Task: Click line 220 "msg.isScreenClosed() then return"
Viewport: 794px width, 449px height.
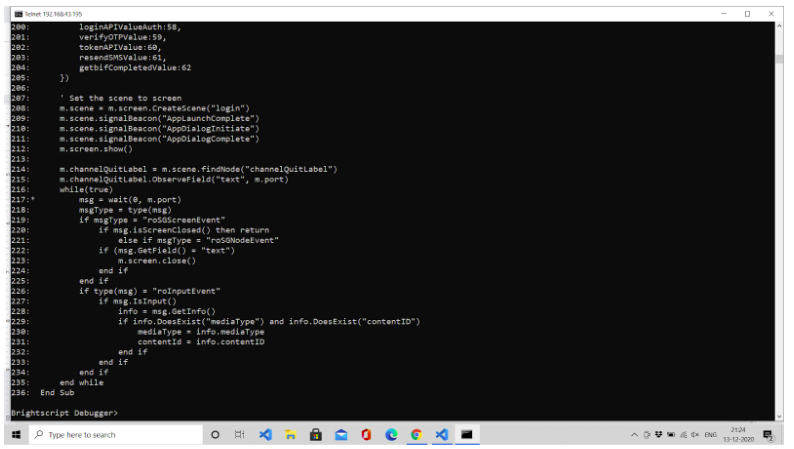Action: (x=184, y=230)
